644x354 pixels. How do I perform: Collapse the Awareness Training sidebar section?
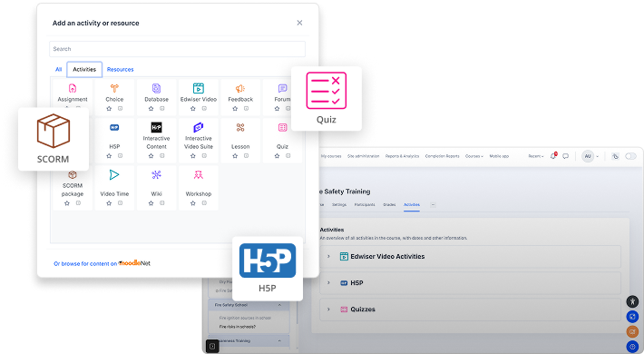tap(279, 341)
